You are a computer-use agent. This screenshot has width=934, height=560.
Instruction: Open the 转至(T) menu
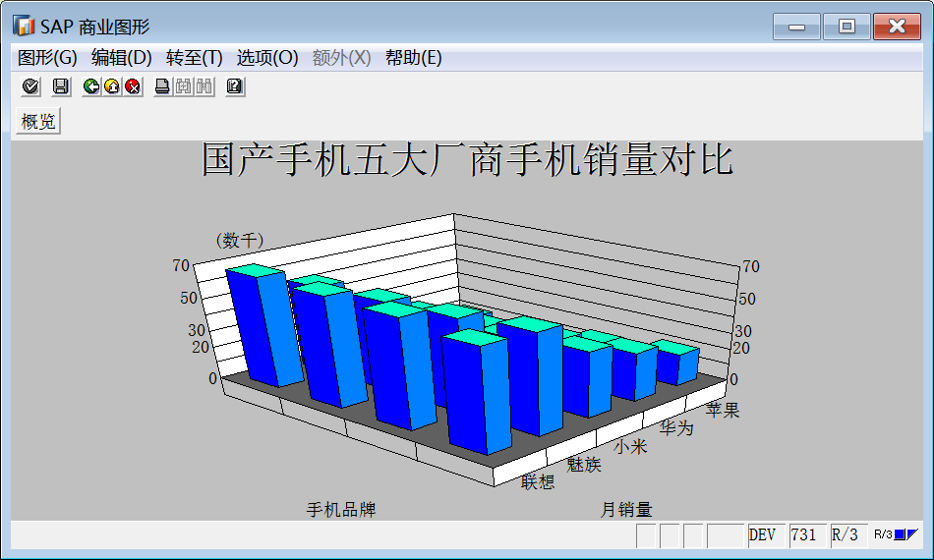195,58
